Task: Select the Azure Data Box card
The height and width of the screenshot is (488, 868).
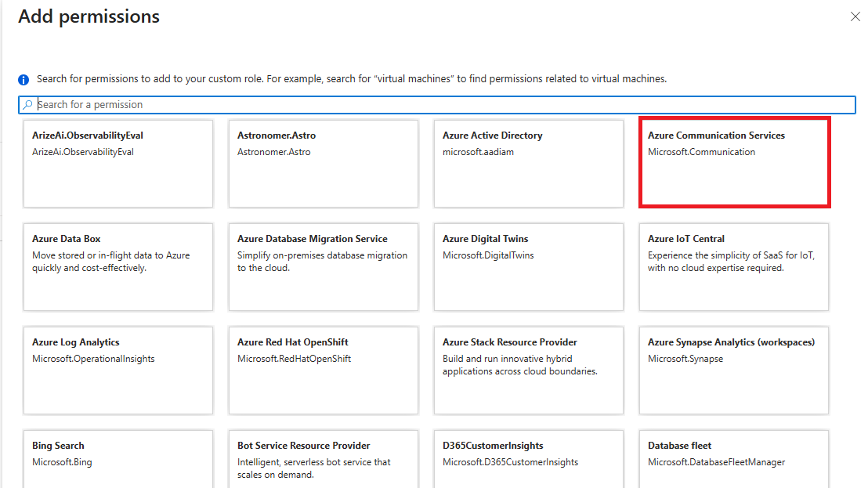Action: [118, 266]
